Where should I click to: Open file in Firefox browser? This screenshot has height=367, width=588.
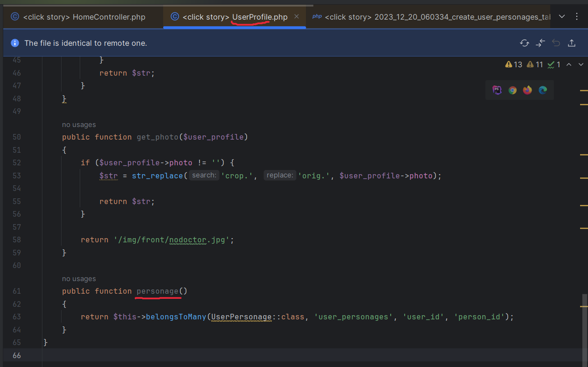527,90
